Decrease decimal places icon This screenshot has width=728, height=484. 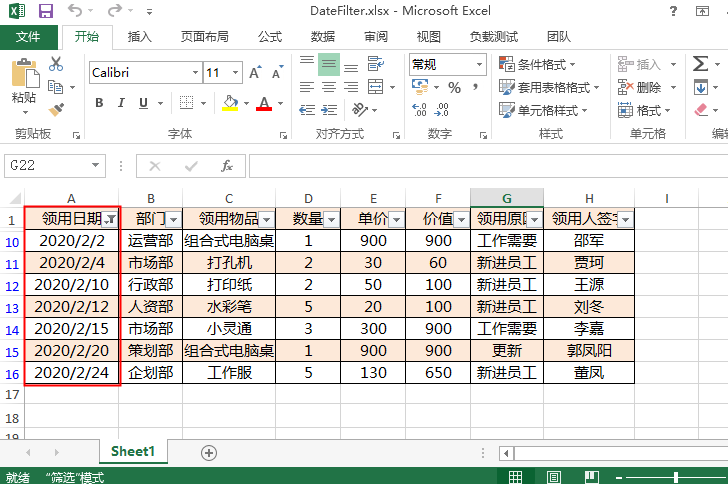click(442, 110)
